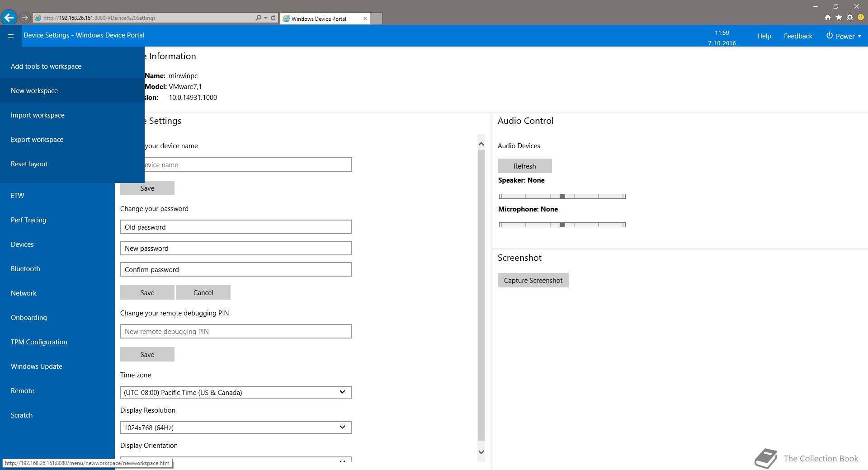868x470 pixels.
Task: Open Perf Tracing in sidebar
Action: 57,220
